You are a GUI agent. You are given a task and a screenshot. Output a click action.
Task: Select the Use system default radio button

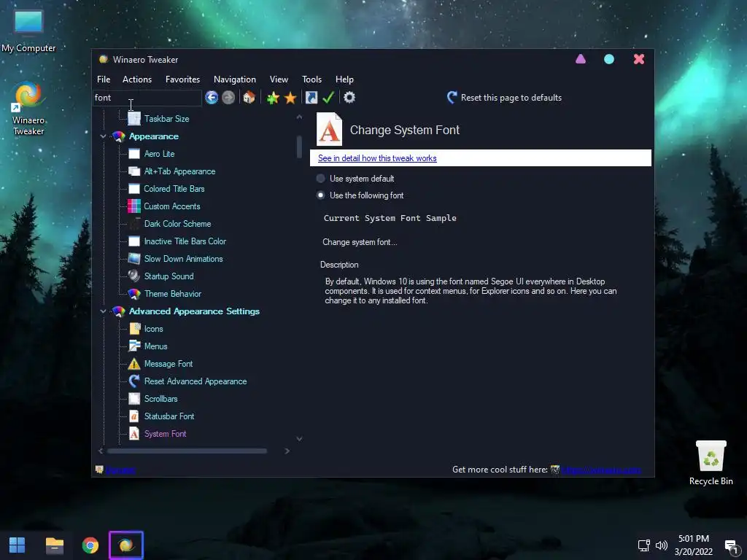tap(321, 179)
